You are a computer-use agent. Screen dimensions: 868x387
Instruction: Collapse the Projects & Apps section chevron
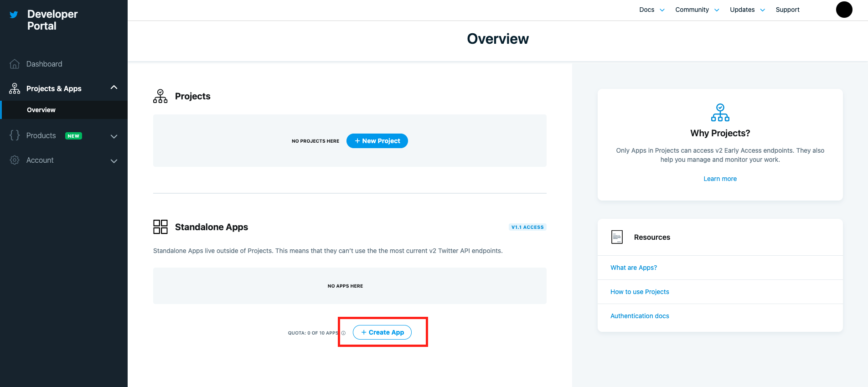[114, 88]
